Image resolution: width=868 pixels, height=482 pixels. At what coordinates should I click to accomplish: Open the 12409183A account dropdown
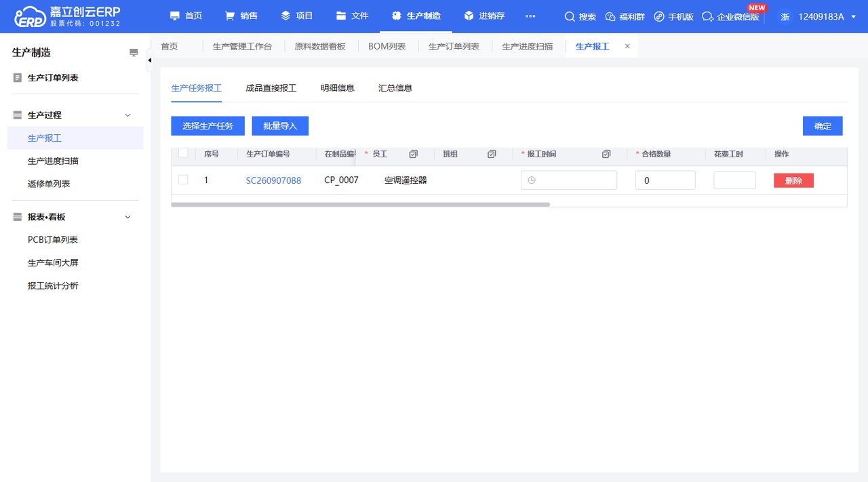[x=826, y=16]
